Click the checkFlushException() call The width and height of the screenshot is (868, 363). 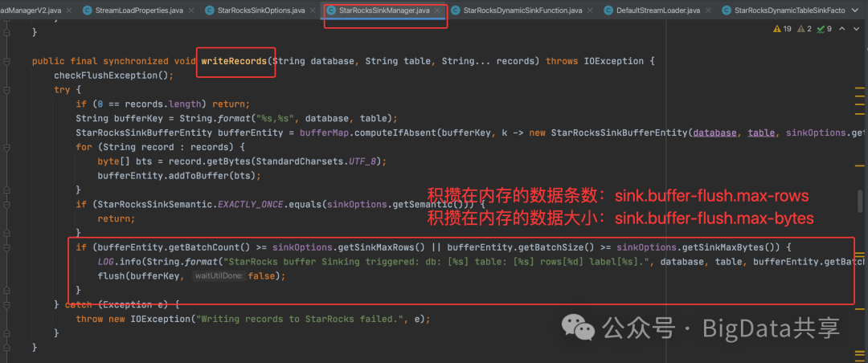tap(114, 75)
